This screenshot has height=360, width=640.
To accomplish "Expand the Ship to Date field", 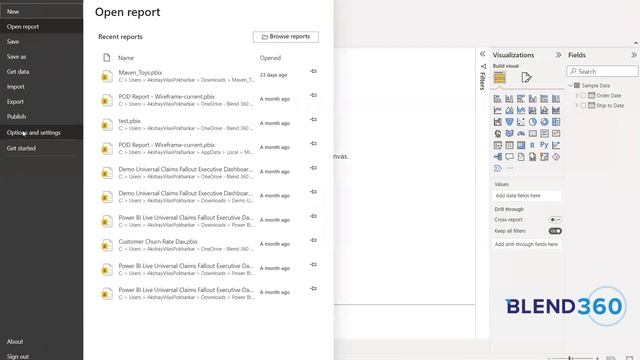I will pyautogui.click(x=577, y=105).
